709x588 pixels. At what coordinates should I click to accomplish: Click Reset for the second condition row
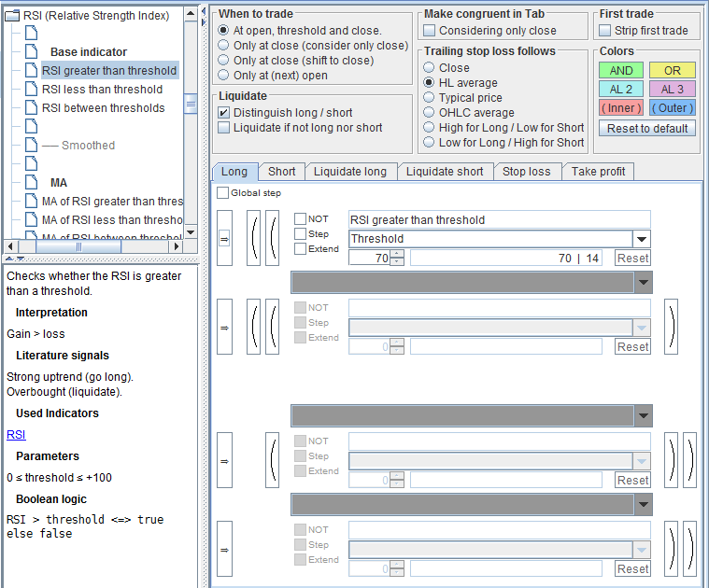coord(632,347)
